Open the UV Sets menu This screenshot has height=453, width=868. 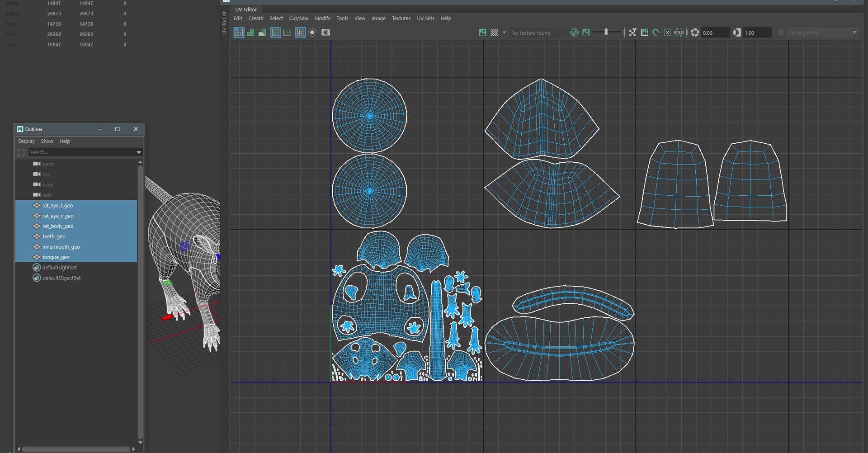tap(425, 19)
